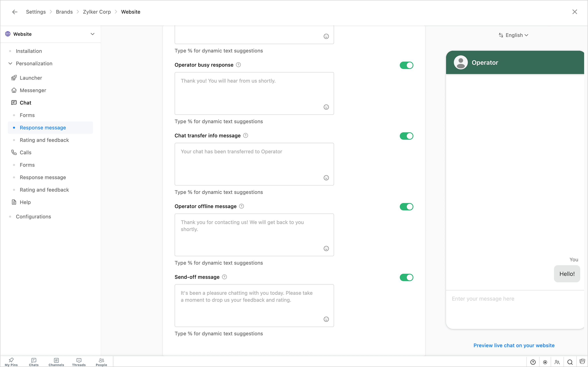588x367 pixels.
Task: Click emoji icon in Chat transfer info box
Action: (x=326, y=178)
